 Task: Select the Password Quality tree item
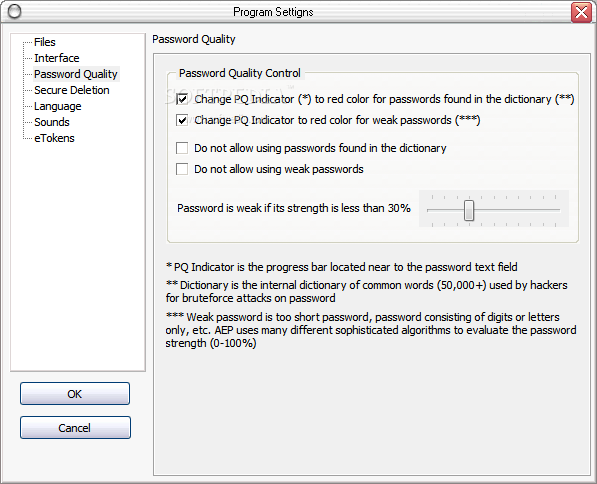coord(76,74)
